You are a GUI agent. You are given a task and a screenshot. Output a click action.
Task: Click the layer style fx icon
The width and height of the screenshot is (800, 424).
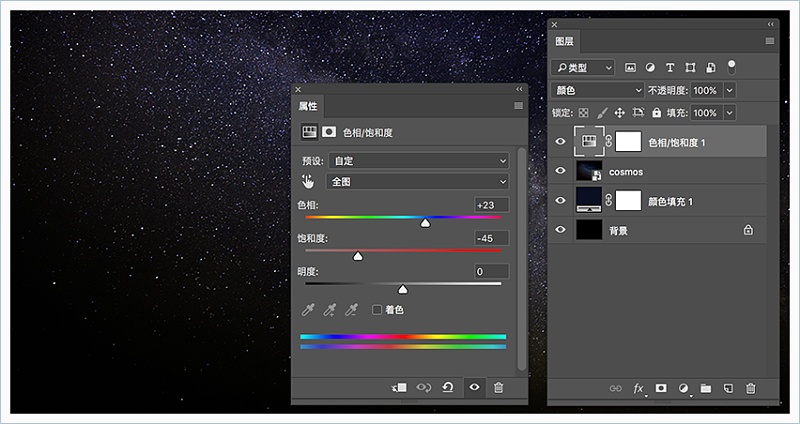tap(639, 388)
